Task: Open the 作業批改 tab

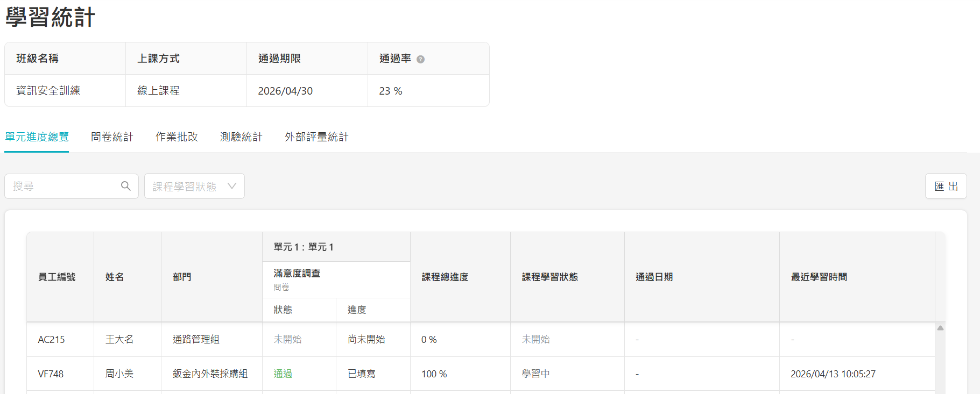Action: point(177,137)
